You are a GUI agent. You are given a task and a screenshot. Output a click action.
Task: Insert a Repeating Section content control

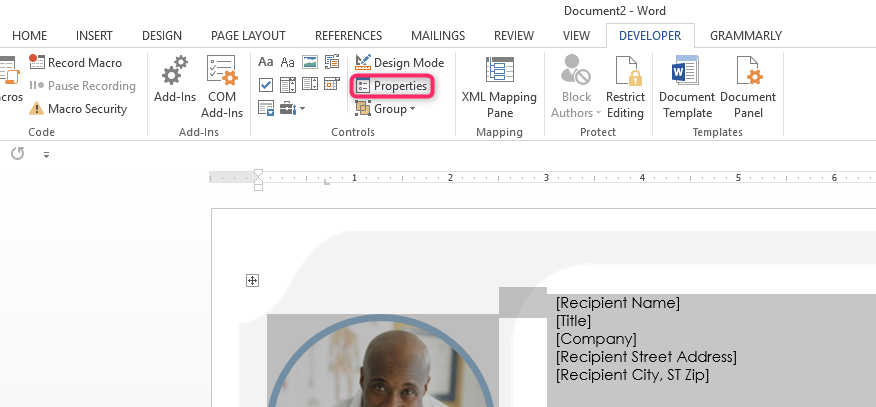pos(265,108)
